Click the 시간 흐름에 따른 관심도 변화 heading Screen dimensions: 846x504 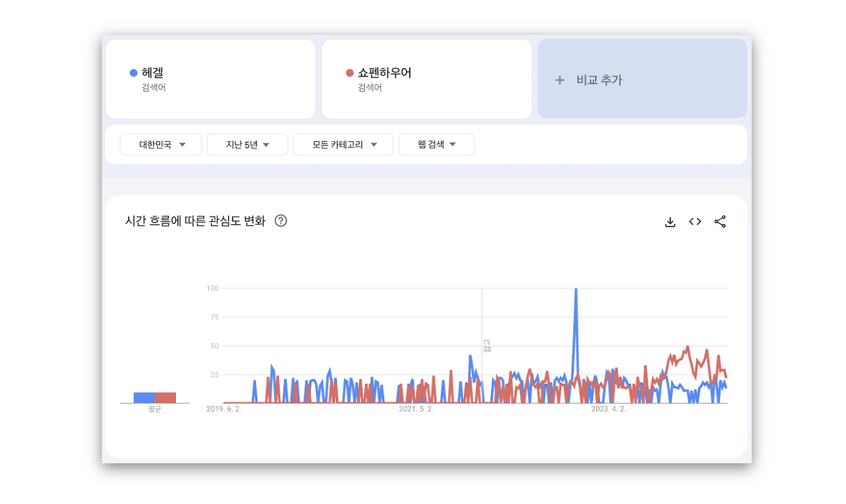195,221
